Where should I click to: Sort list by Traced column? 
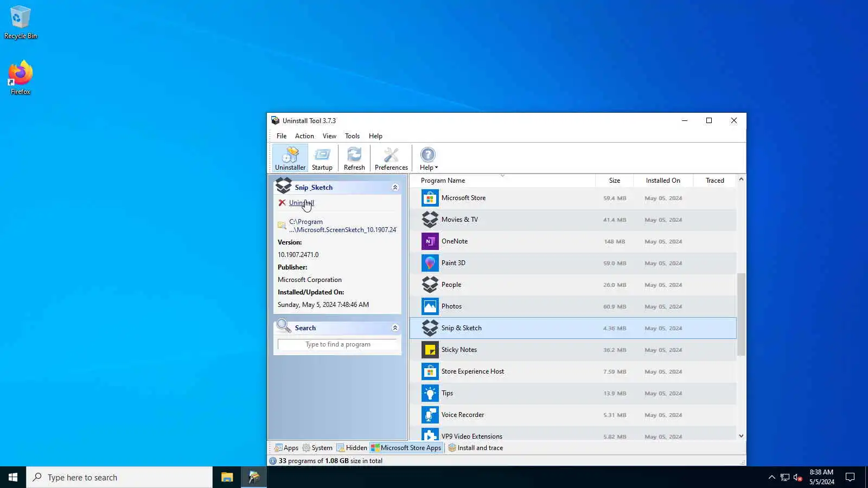click(714, 181)
